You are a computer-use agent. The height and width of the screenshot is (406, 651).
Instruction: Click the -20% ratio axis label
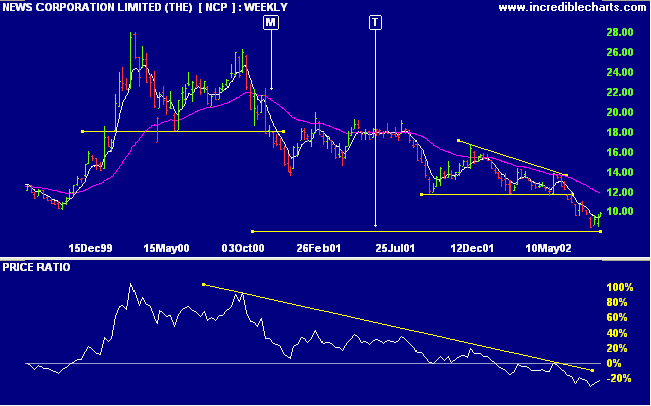(620, 378)
